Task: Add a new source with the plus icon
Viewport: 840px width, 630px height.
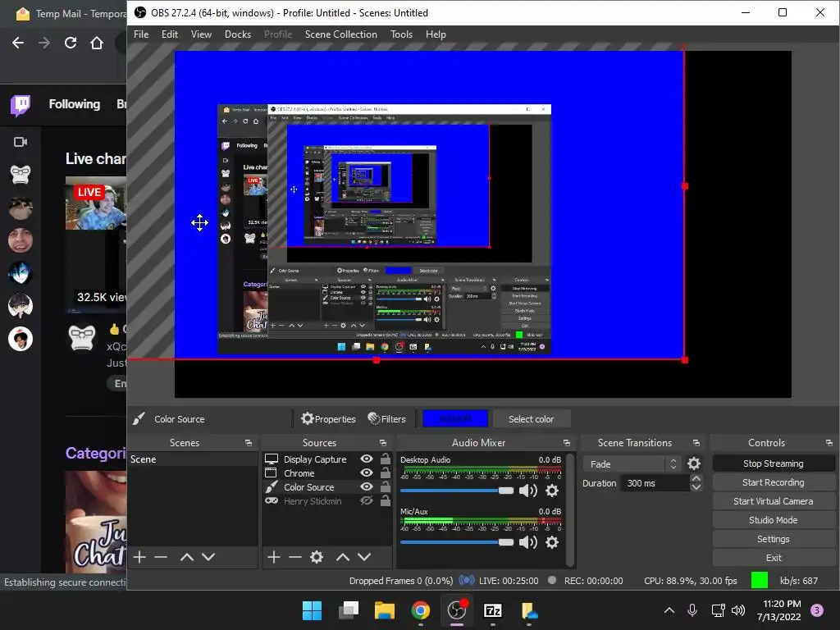Action: pos(274,557)
